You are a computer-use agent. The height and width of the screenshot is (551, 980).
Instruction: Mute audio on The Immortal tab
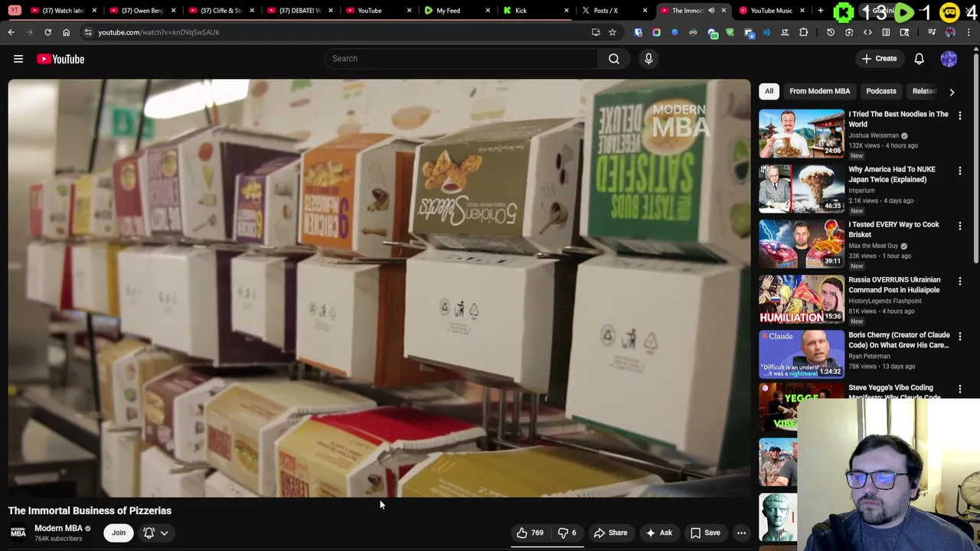coord(711,11)
